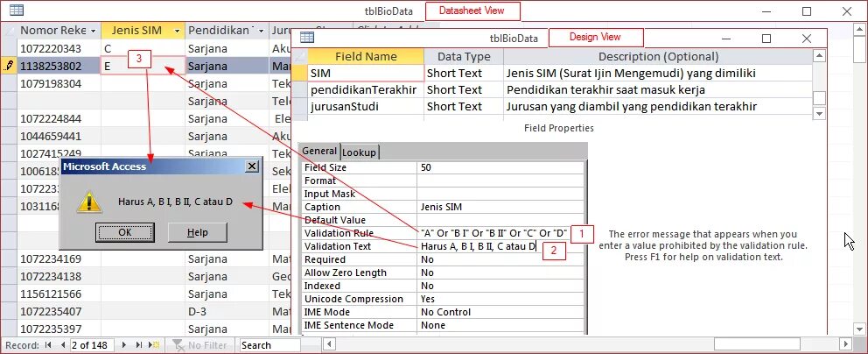
Task: Switch to the Lookup properties tab
Action: click(x=359, y=152)
